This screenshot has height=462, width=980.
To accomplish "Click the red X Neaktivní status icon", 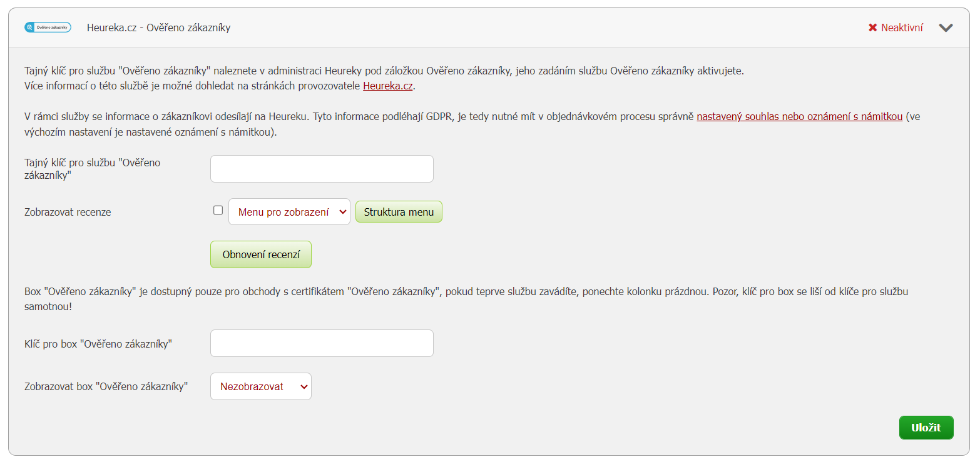I will pyautogui.click(x=872, y=28).
